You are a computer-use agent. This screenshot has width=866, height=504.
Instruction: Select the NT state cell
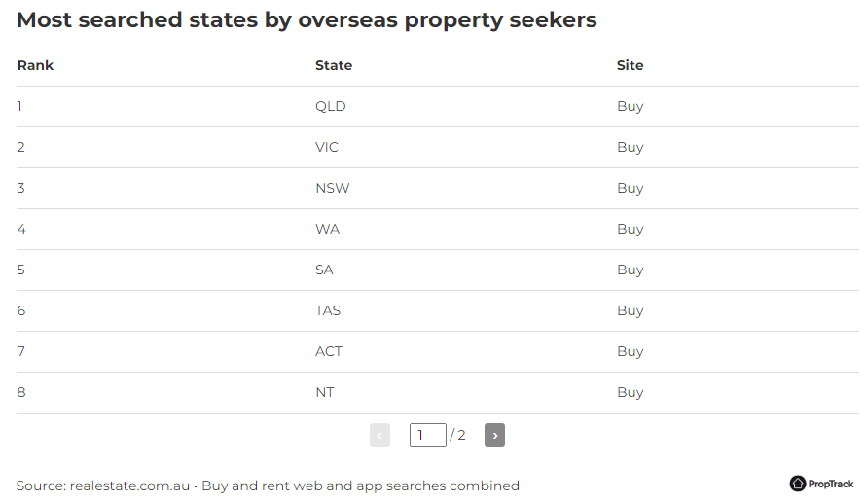pyautogui.click(x=325, y=392)
